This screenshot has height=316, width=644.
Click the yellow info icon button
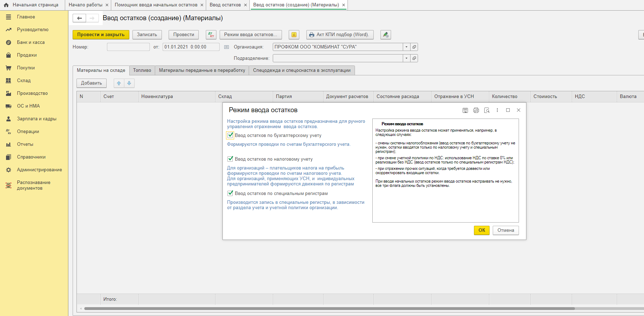click(294, 35)
